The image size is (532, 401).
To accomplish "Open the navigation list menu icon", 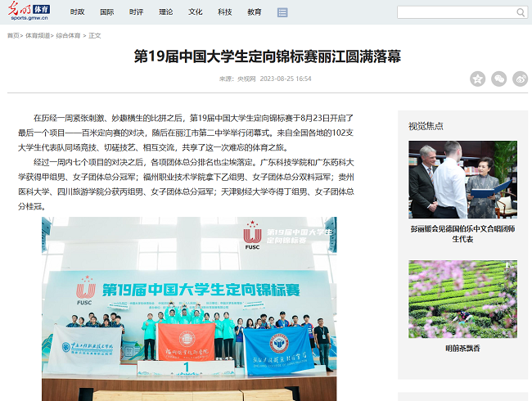I will (x=282, y=12).
